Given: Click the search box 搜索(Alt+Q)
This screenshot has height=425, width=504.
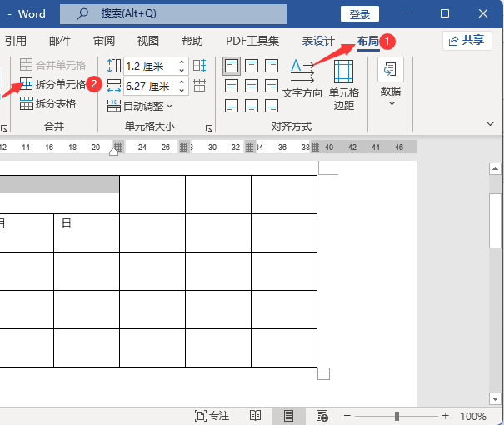Looking at the screenshot, I should coord(173,14).
